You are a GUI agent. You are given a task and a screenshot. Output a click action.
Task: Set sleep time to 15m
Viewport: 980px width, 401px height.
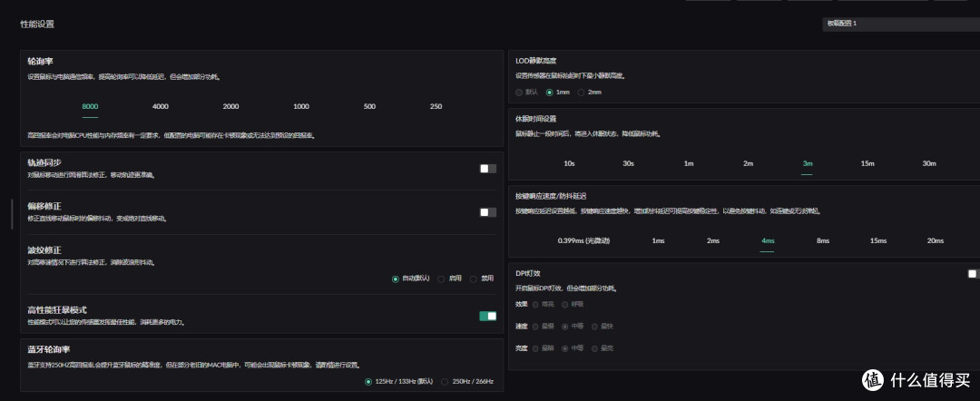click(x=867, y=163)
